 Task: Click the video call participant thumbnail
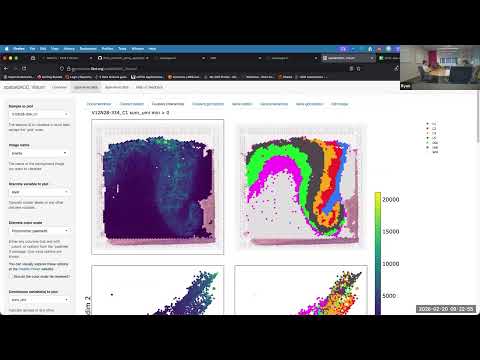440,68
